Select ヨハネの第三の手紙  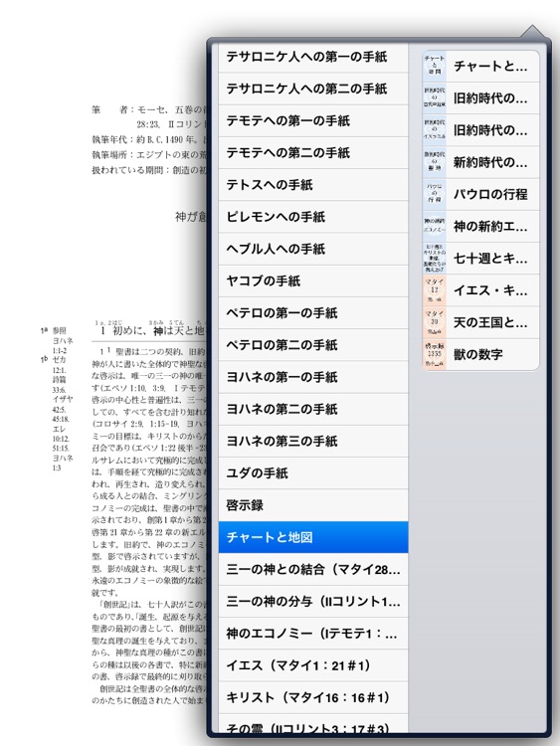(x=313, y=441)
